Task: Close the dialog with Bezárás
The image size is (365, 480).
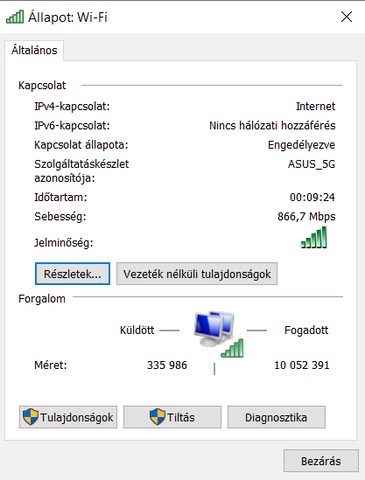Action: 321,461
